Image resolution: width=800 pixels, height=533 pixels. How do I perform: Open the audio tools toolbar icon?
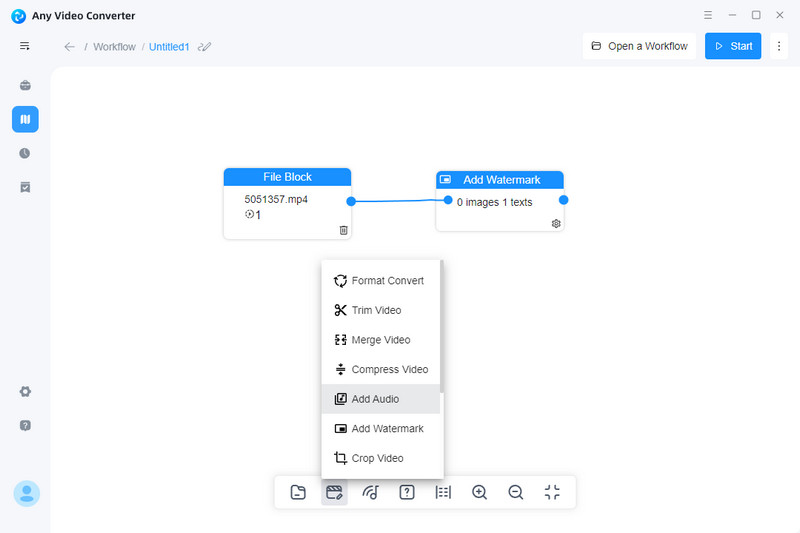tap(370, 492)
